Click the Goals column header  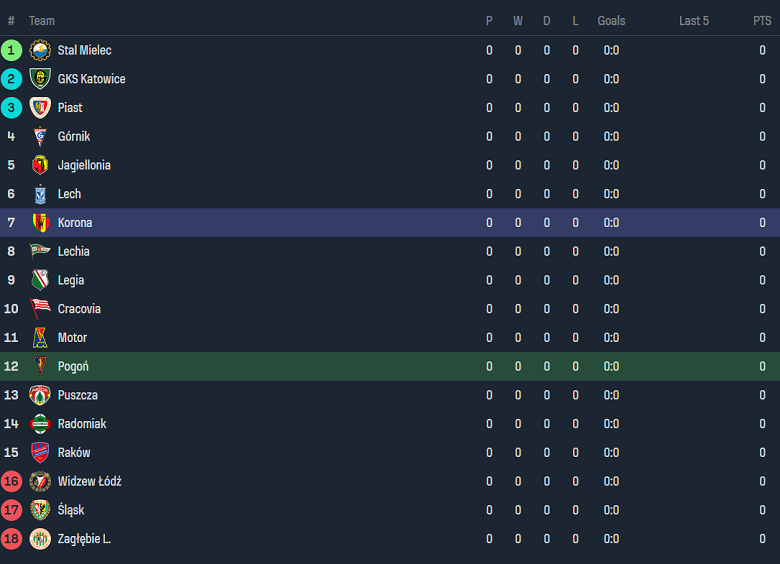(611, 21)
